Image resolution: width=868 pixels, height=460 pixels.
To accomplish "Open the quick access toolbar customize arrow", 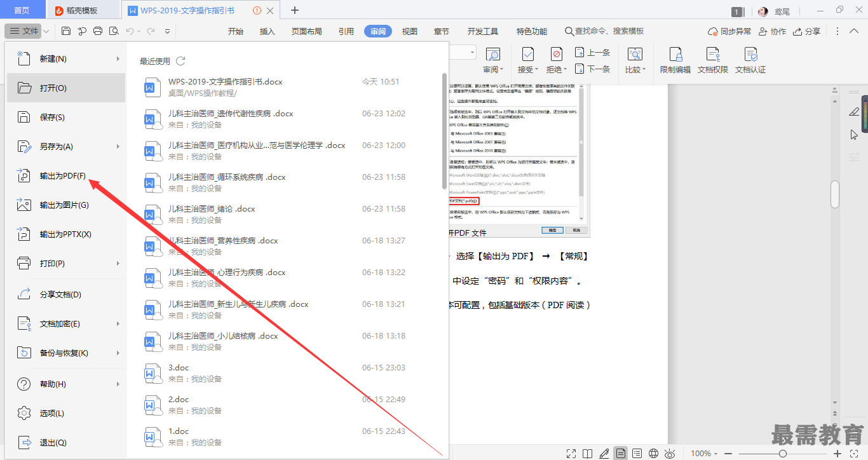I will coord(167,31).
